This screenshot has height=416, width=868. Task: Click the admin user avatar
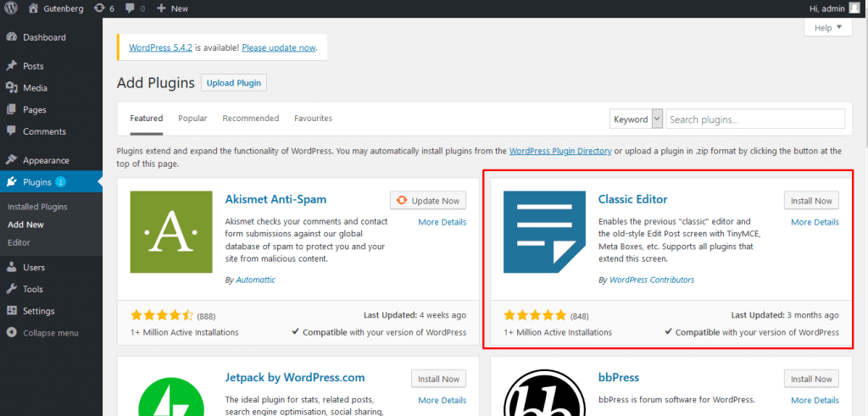point(854,8)
